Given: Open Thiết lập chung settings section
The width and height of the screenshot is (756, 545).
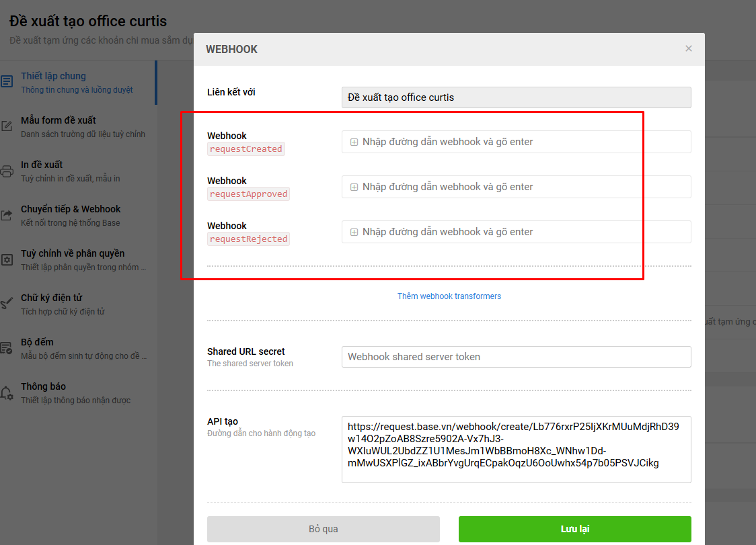Looking at the screenshot, I should click(x=77, y=83).
